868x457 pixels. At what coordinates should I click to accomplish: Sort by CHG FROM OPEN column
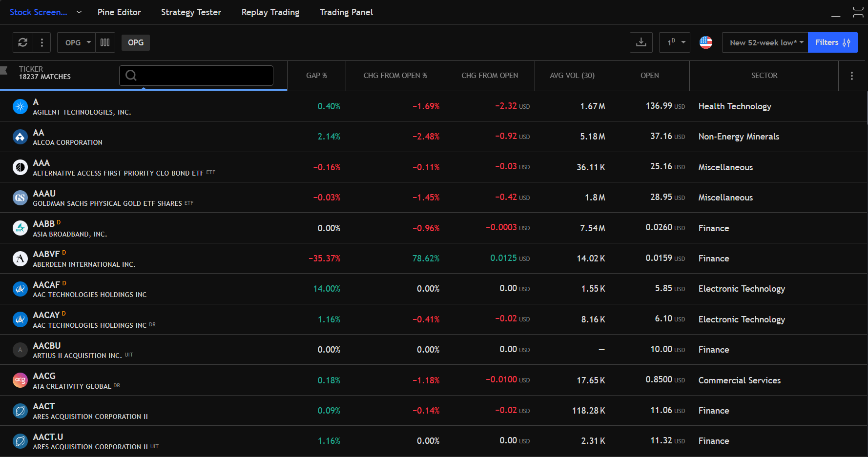coord(490,76)
